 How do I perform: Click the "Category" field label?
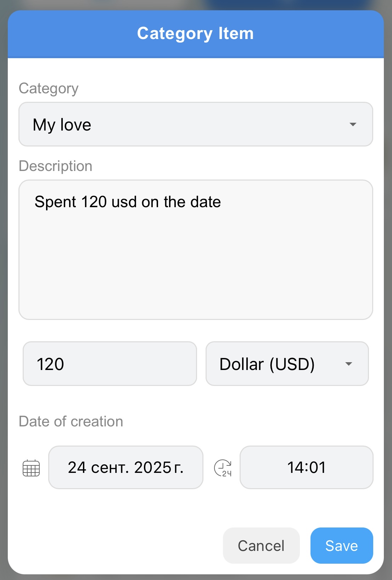click(49, 88)
